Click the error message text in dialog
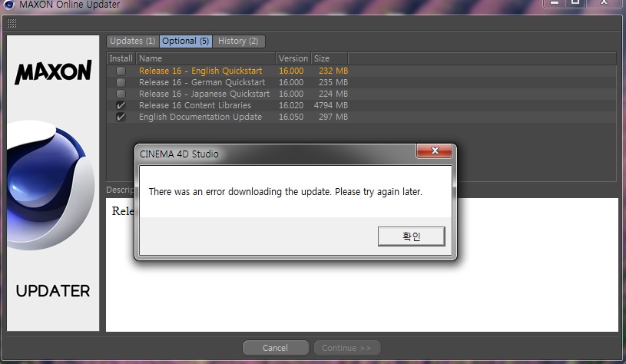Screen dimensions: 626x364 click(286, 192)
